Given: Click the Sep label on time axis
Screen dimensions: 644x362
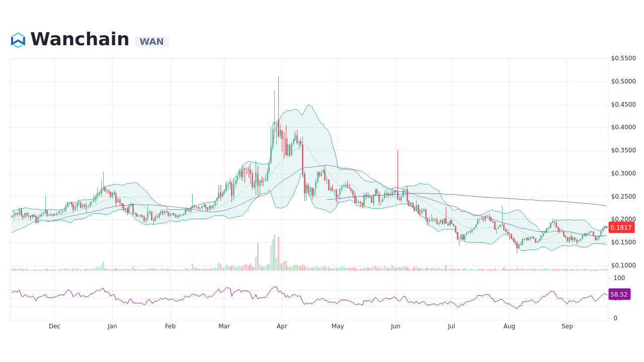Looking at the screenshot, I should click(x=567, y=326).
